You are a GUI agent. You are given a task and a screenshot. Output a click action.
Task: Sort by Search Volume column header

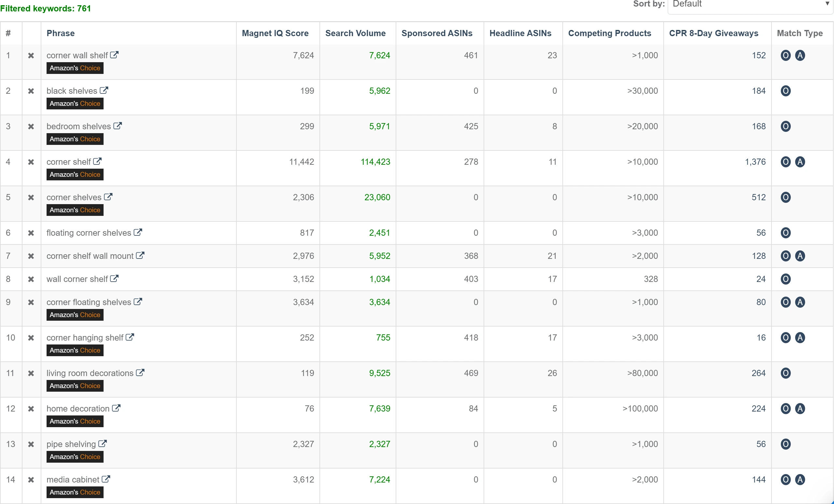click(355, 33)
